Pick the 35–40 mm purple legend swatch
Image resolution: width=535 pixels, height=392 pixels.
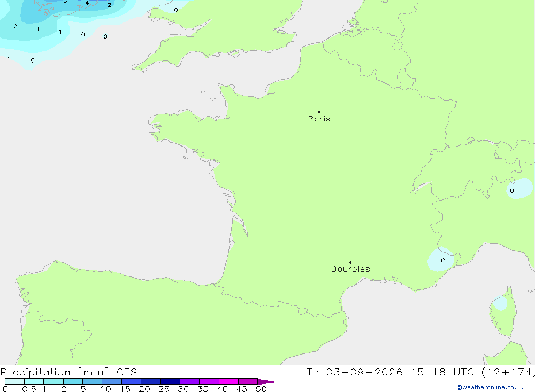pos(209,381)
